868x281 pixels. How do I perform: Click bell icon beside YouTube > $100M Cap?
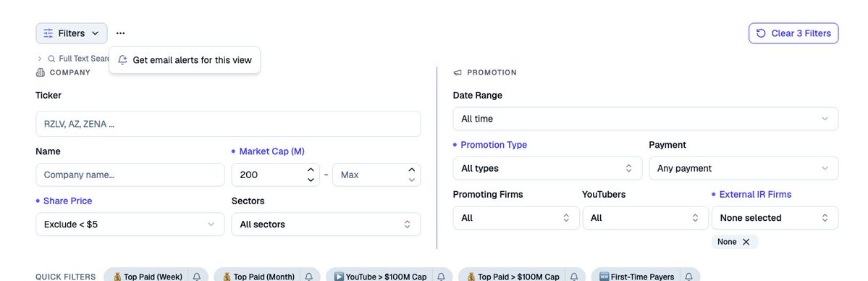point(441,277)
